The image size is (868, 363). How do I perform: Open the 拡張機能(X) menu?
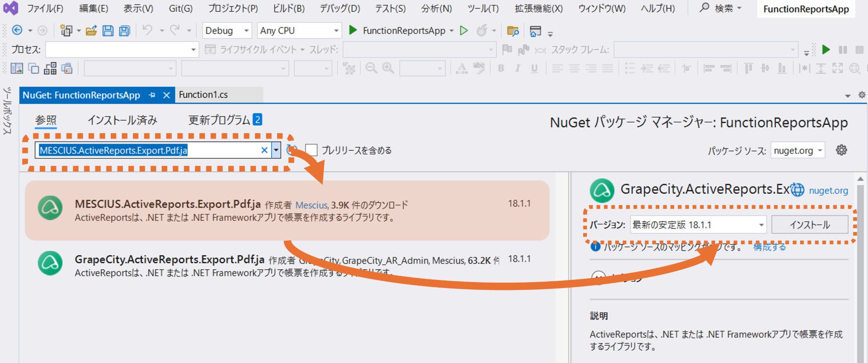point(538,8)
